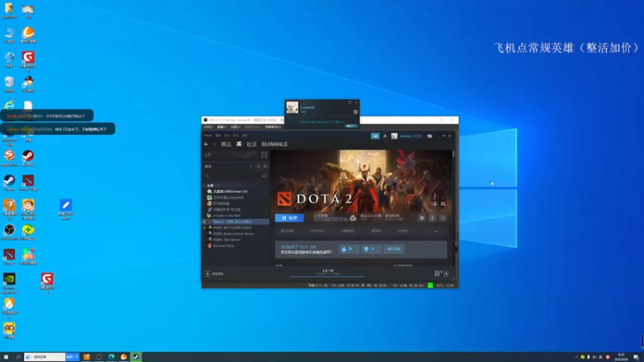
Task: Open Dota 2 settings gear icon
Action: click(422, 218)
